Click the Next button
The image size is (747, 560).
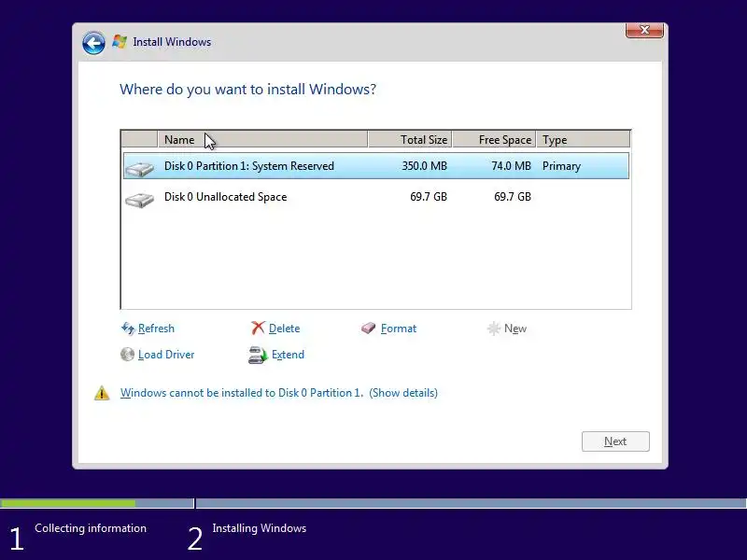pos(615,441)
